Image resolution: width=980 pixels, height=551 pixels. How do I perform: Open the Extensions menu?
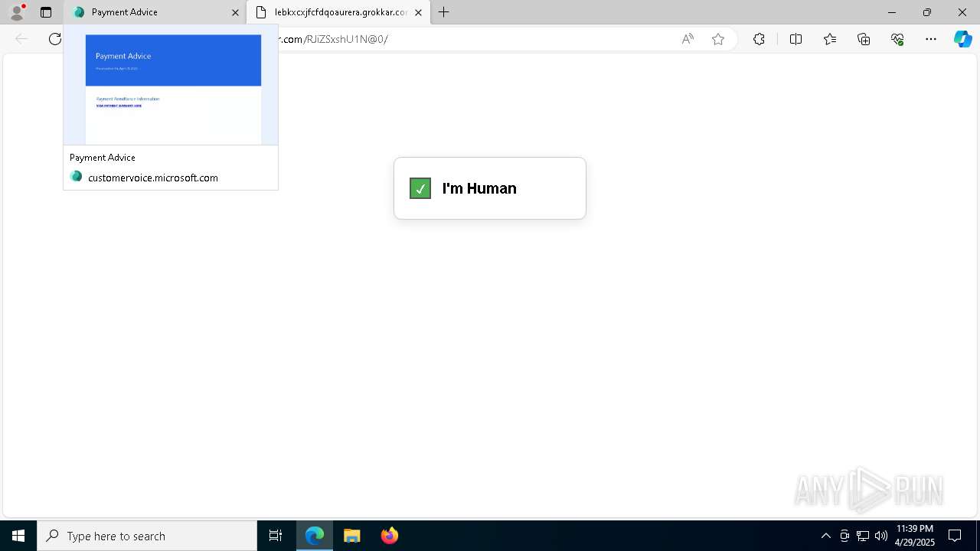point(759,39)
